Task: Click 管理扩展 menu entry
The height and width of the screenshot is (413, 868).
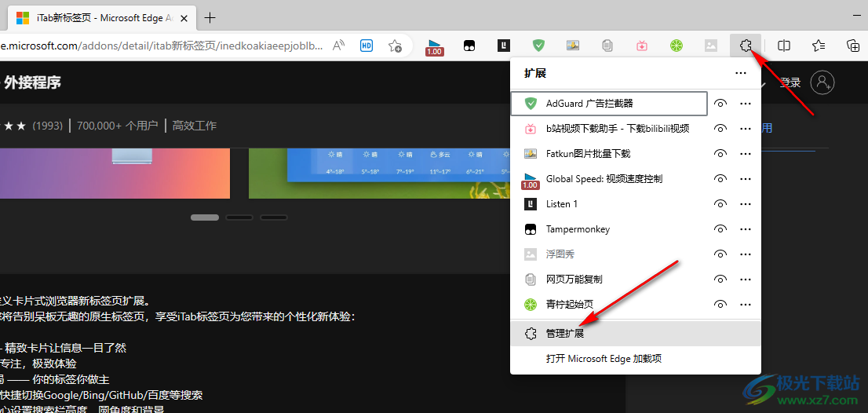Action: pos(636,334)
